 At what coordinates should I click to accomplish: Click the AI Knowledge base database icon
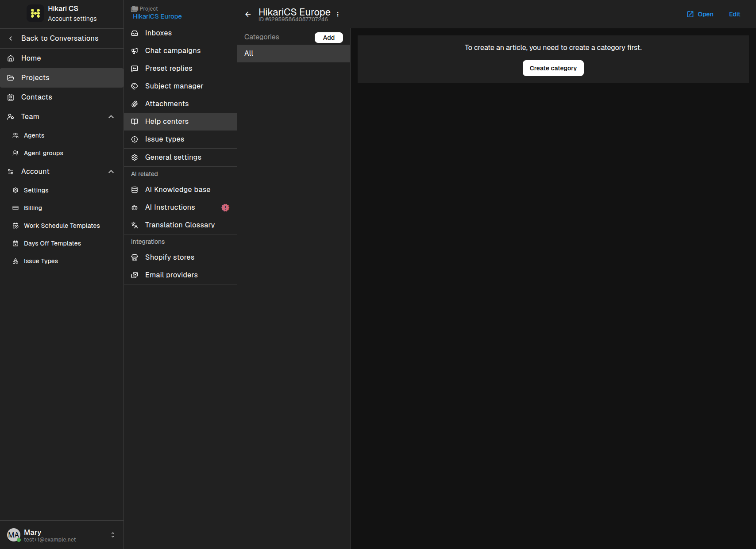(135, 190)
